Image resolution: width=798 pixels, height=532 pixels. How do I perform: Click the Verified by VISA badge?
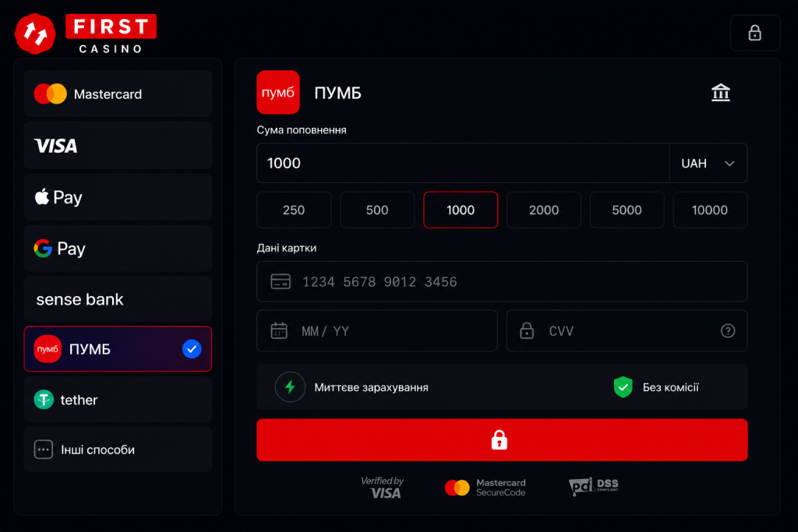tap(383, 488)
